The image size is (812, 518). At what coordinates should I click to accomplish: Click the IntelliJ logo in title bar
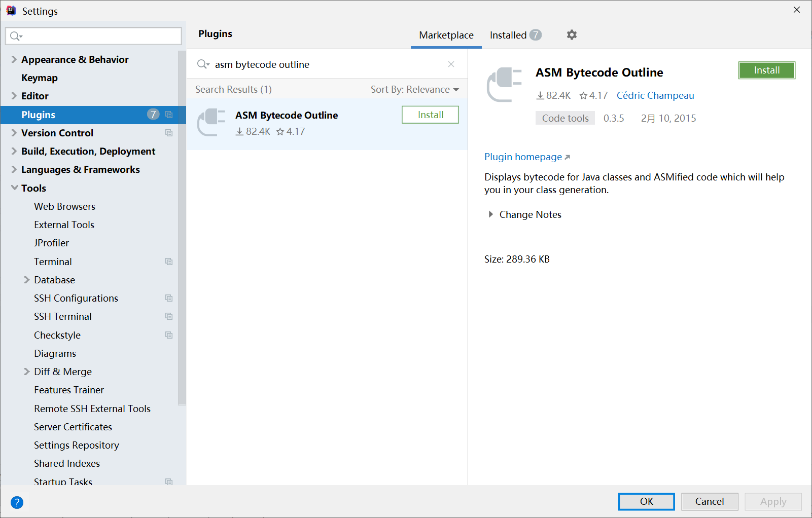tap(11, 11)
